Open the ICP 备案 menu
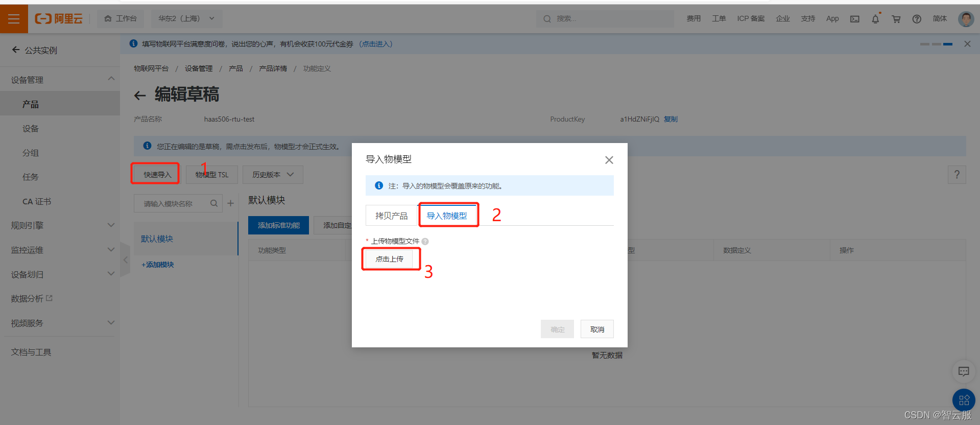The height and width of the screenshot is (425, 980). (751, 18)
